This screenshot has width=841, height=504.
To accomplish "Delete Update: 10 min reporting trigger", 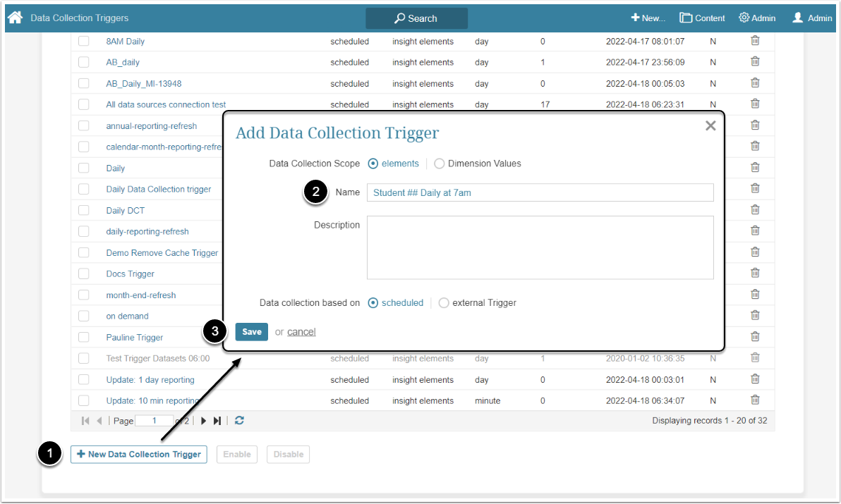I will tap(755, 400).
